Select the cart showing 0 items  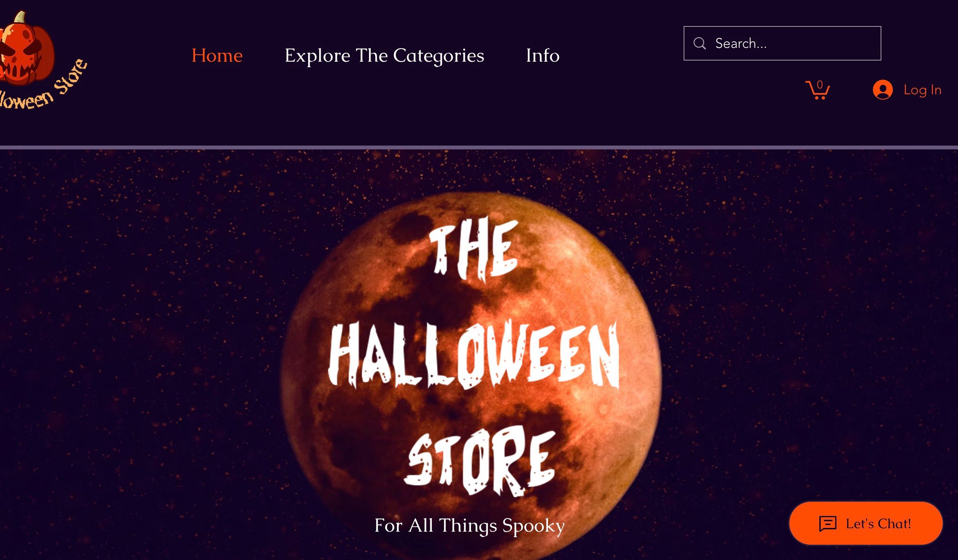(x=817, y=91)
